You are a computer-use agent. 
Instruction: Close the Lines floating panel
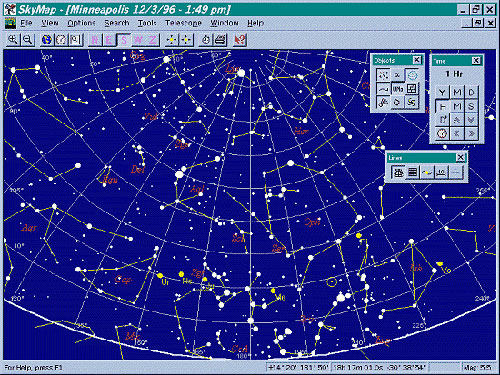point(460,157)
